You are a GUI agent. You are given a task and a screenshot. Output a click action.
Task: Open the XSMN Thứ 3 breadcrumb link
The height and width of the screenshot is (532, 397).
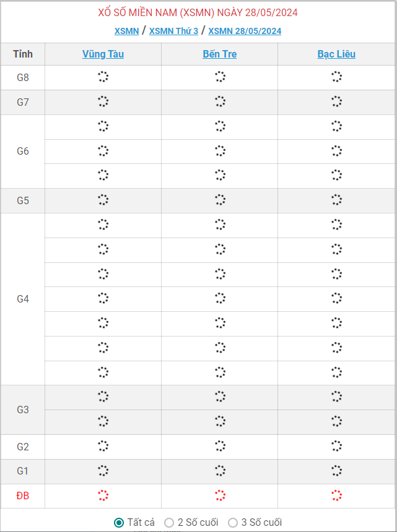click(173, 31)
